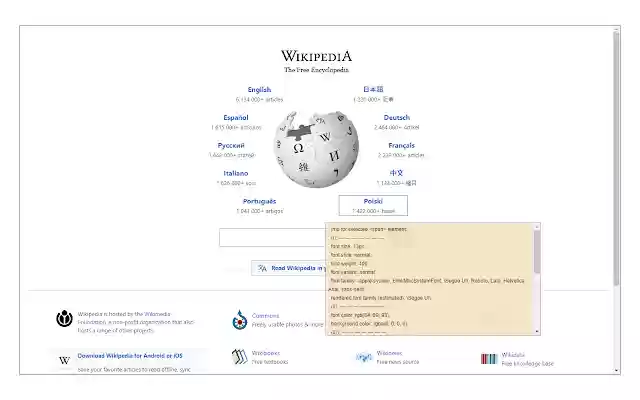Focus the Wikipedia search input field
Viewport: 640px width, 400px height.
click(272, 238)
